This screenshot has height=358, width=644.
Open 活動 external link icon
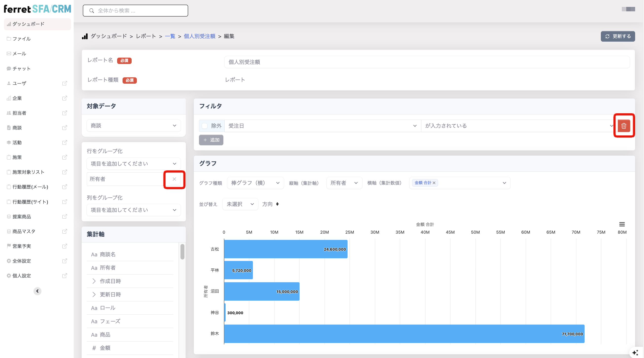65,142
